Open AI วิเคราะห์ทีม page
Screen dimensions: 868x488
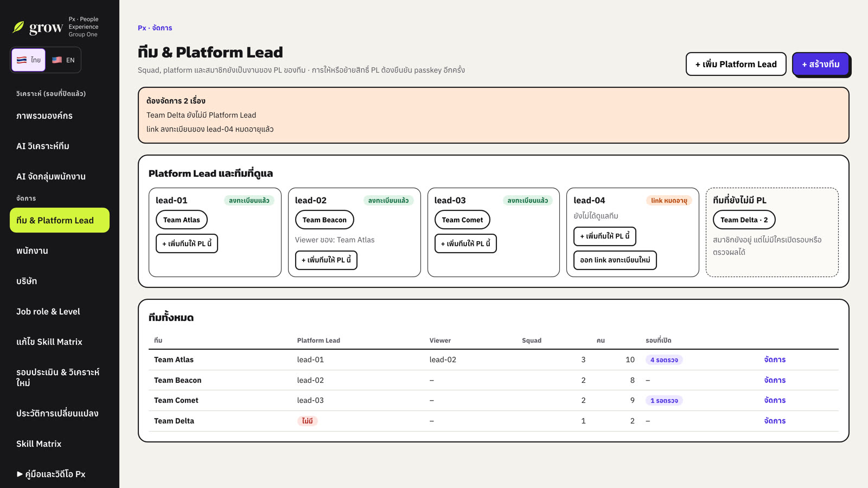coord(60,146)
